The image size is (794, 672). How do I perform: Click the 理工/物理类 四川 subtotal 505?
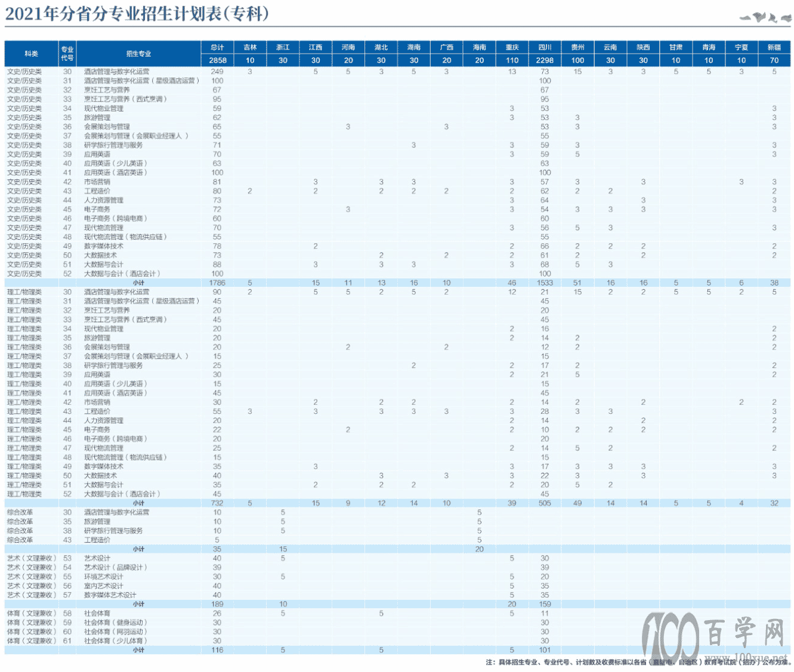pos(545,503)
